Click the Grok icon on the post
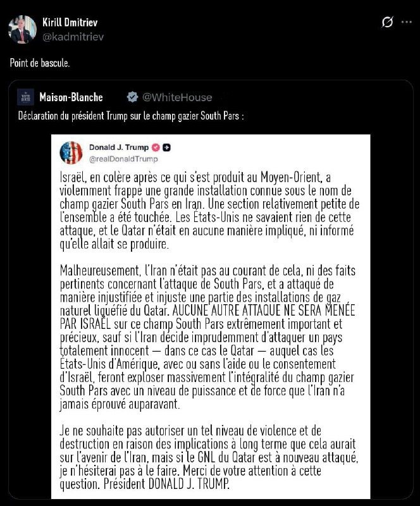 [388, 23]
